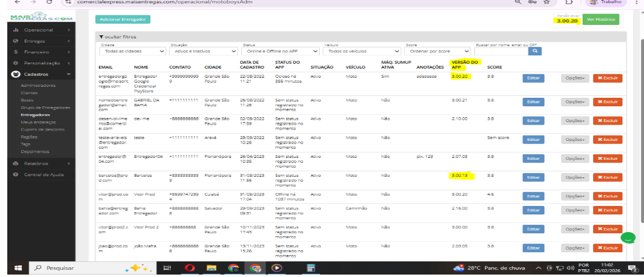Open the green chat bubble widget

point(627,238)
